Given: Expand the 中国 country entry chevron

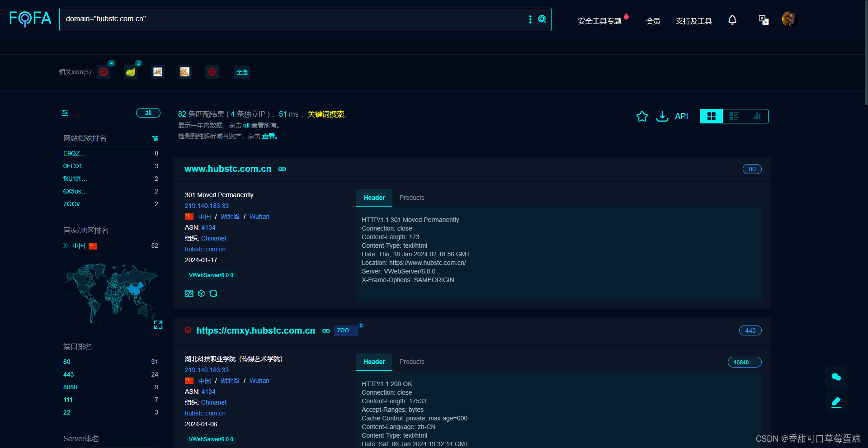Looking at the screenshot, I should pyautogui.click(x=66, y=245).
